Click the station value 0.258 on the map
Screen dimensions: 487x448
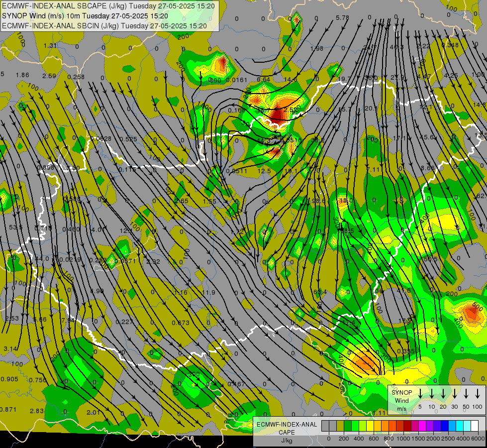(x=76, y=77)
